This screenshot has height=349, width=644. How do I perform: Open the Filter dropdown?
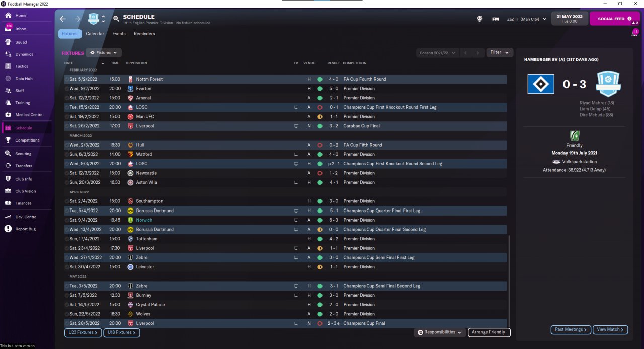(x=500, y=52)
